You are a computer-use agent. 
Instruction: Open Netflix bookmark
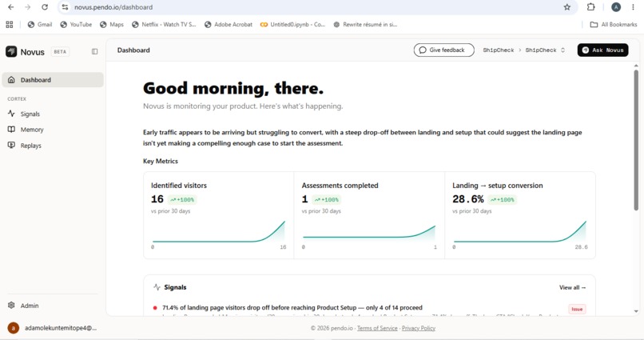[x=164, y=25]
